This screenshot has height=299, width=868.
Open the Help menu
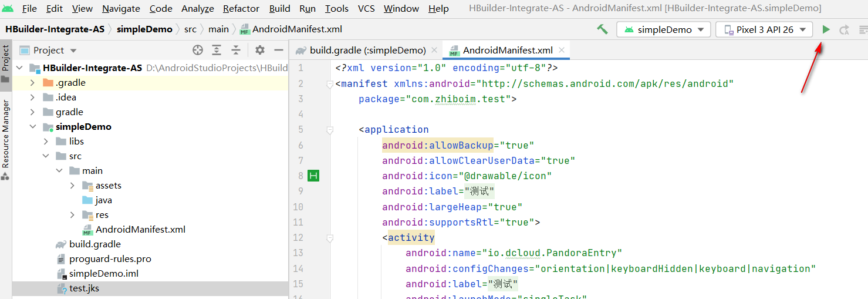click(x=438, y=8)
